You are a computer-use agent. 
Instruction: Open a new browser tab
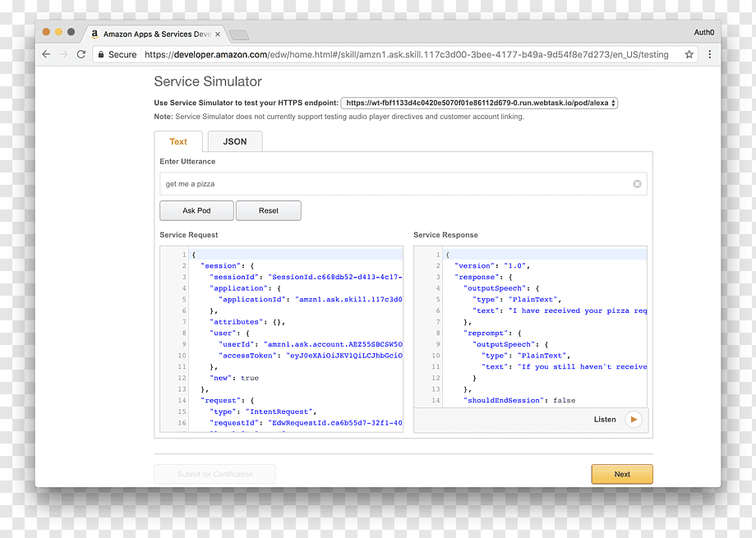pyautogui.click(x=238, y=34)
